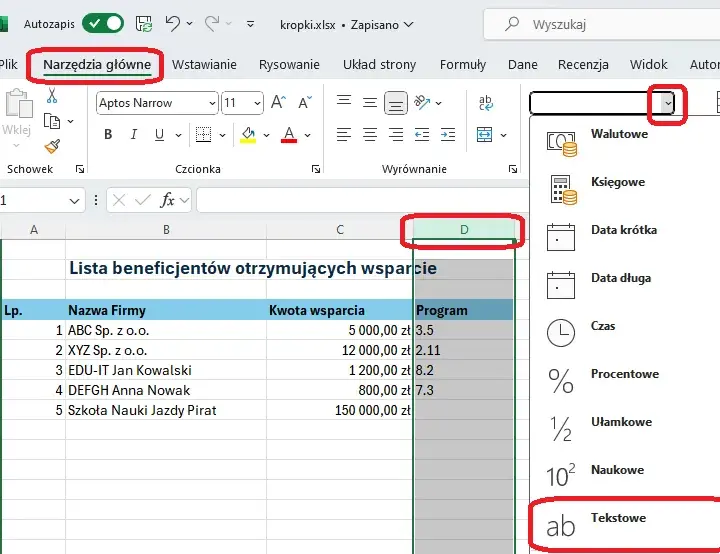Switch to the Dane tab
This screenshot has height=554, width=720.
[523, 65]
